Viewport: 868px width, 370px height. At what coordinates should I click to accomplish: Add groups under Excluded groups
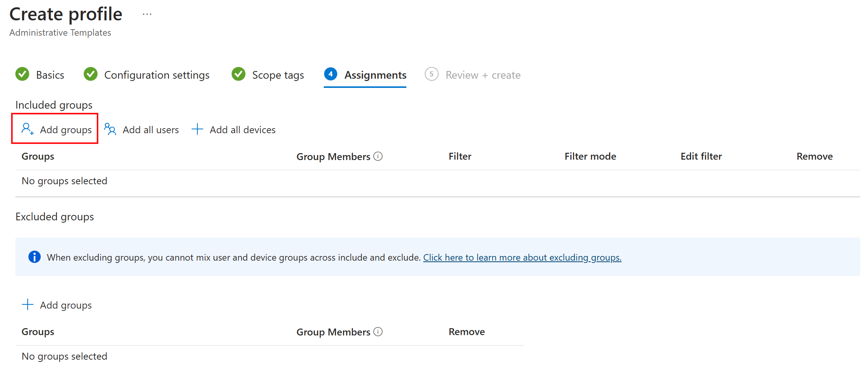pos(57,305)
